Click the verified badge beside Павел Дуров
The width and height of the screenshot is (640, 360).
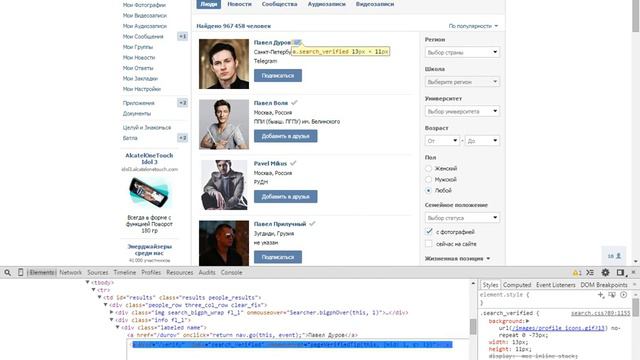click(x=297, y=42)
